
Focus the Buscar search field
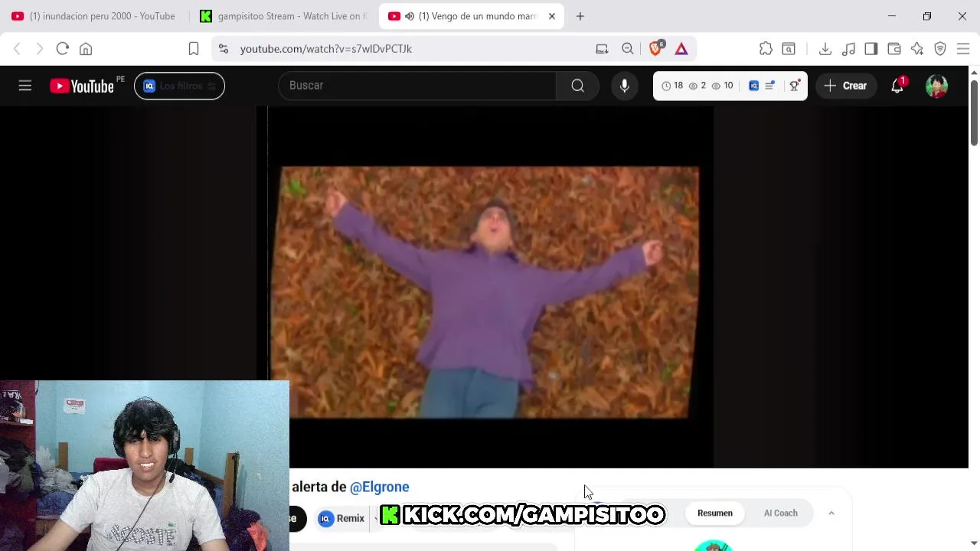pyautogui.click(x=417, y=86)
